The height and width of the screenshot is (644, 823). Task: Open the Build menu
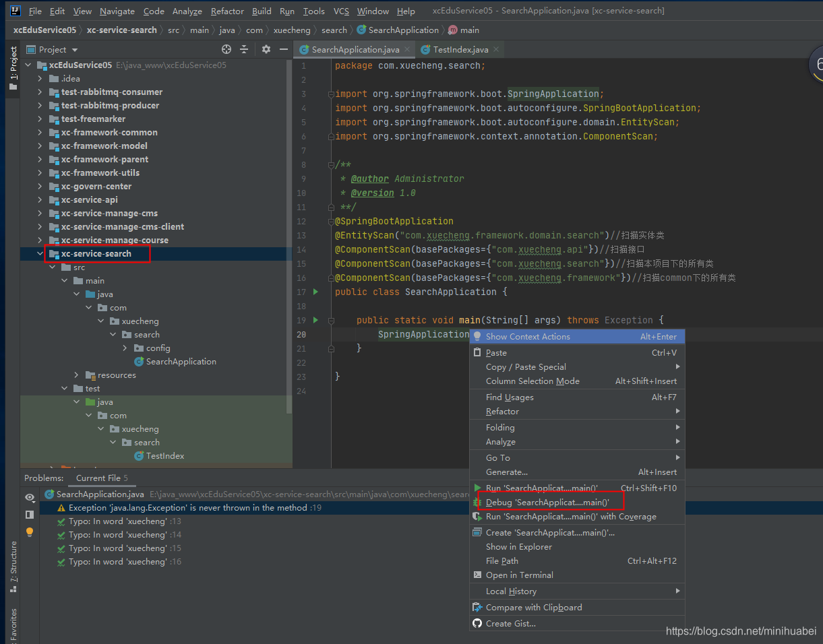click(x=262, y=11)
